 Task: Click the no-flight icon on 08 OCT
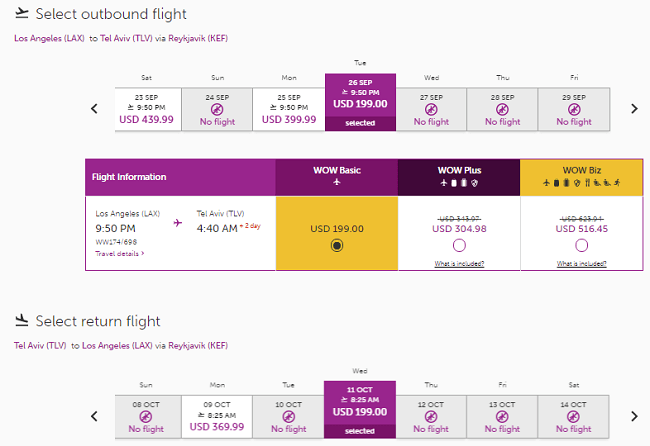146,417
